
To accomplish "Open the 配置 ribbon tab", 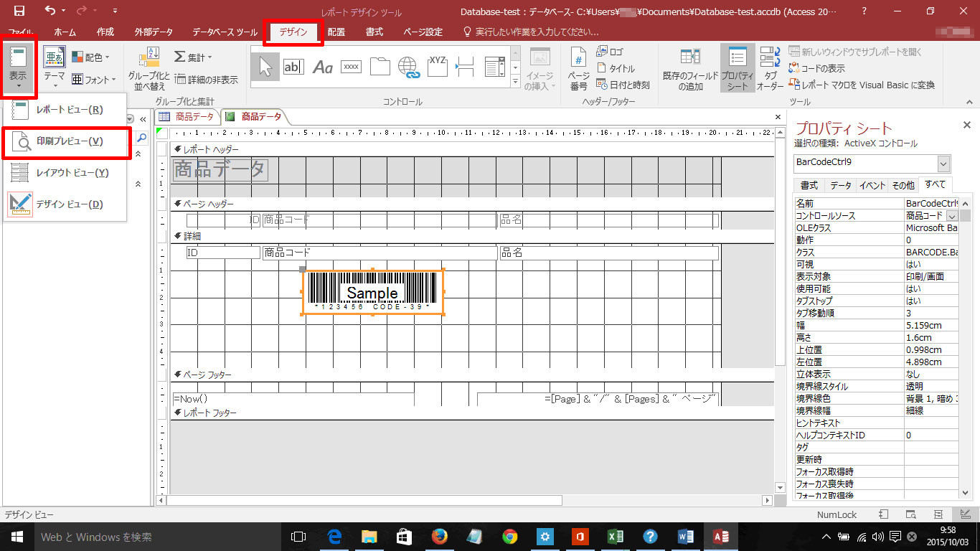I will click(x=336, y=32).
